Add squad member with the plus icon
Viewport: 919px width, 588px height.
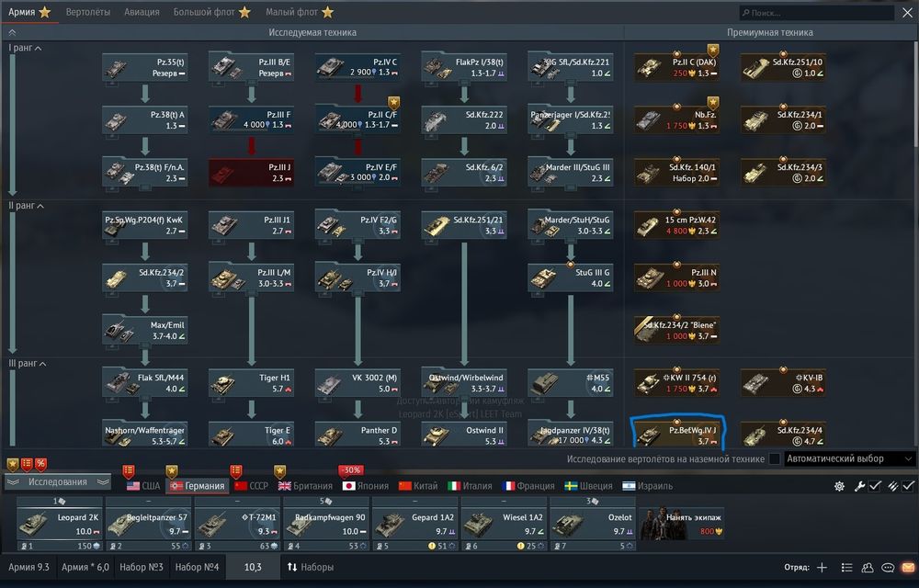coord(822,568)
